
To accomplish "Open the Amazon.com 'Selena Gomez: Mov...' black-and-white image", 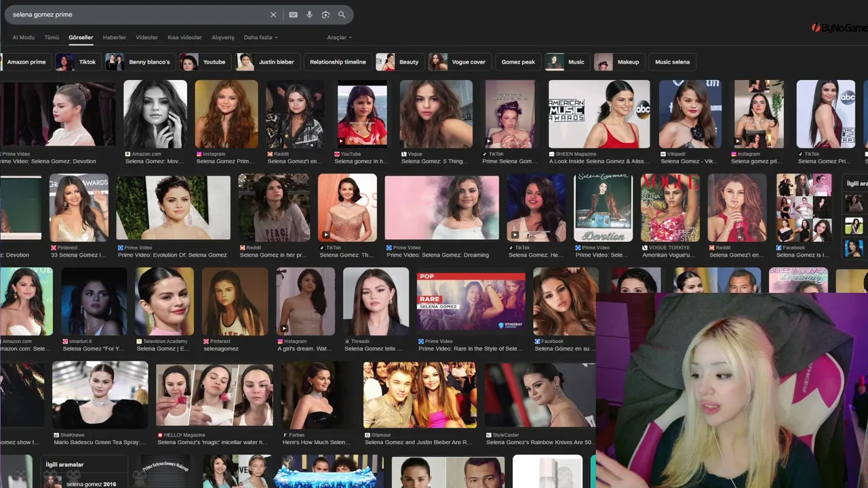I will (155, 114).
